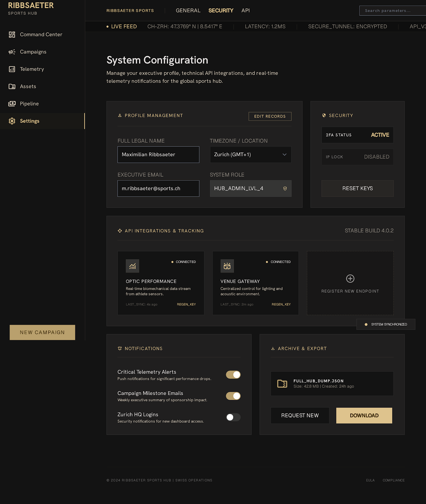Click LAST_SYNC: 4s ago text
426x504 pixels.
142,304
